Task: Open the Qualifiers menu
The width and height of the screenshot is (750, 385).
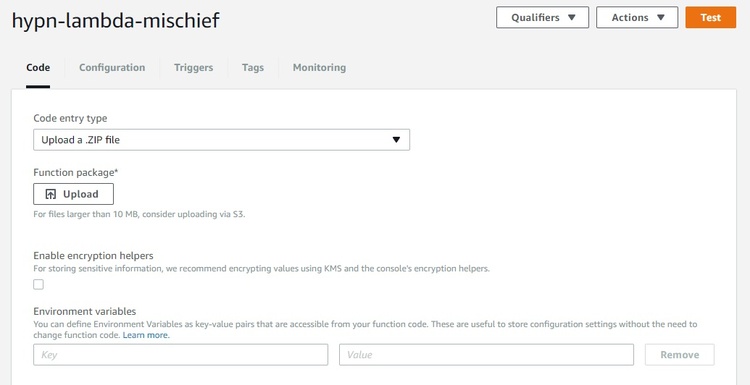Action: (x=542, y=18)
